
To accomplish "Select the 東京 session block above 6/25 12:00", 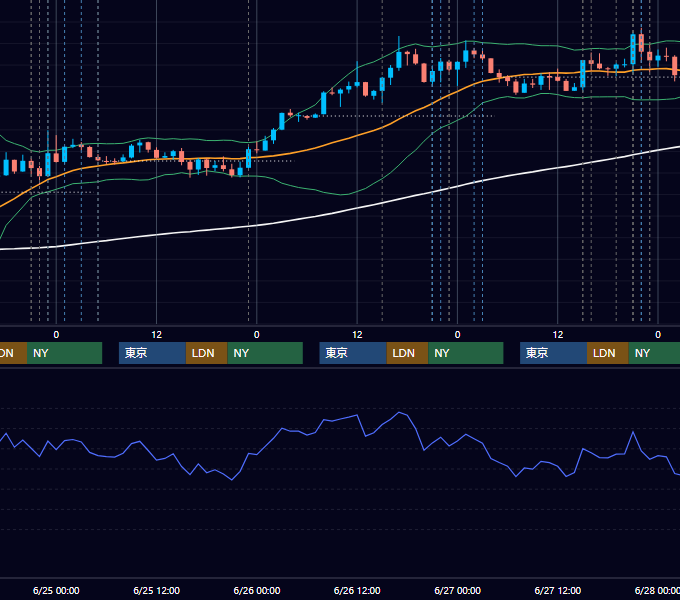I will pos(152,353).
